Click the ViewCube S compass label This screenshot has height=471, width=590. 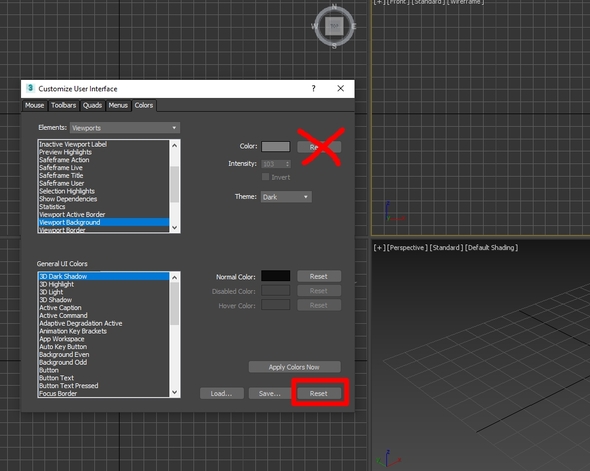(334, 46)
